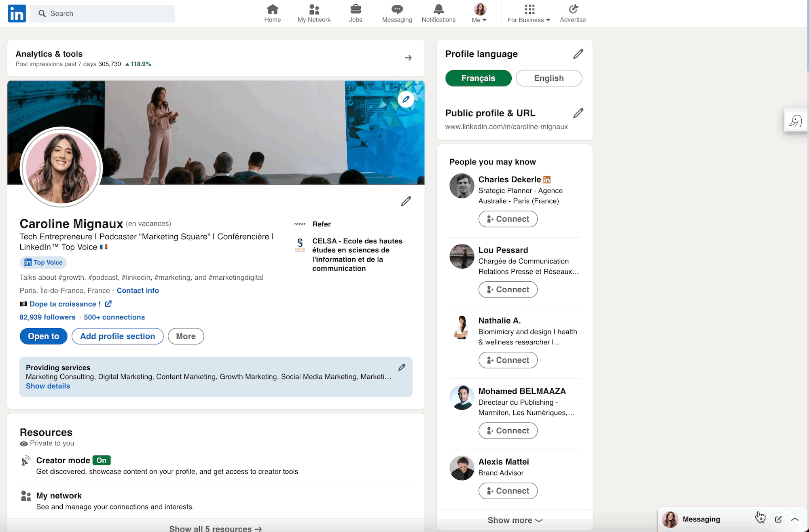Click the LinkedIn logo
809x532 pixels.
[x=17, y=13]
